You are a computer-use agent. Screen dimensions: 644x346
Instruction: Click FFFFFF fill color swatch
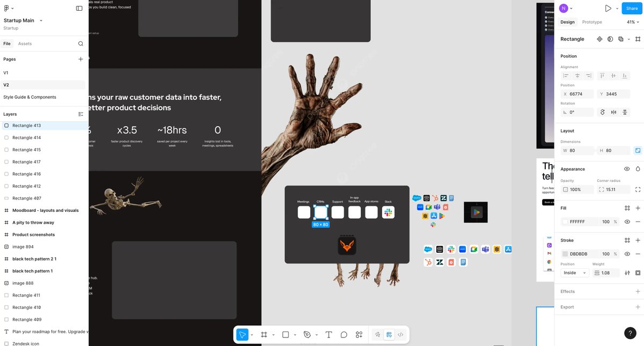tap(566, 222)
